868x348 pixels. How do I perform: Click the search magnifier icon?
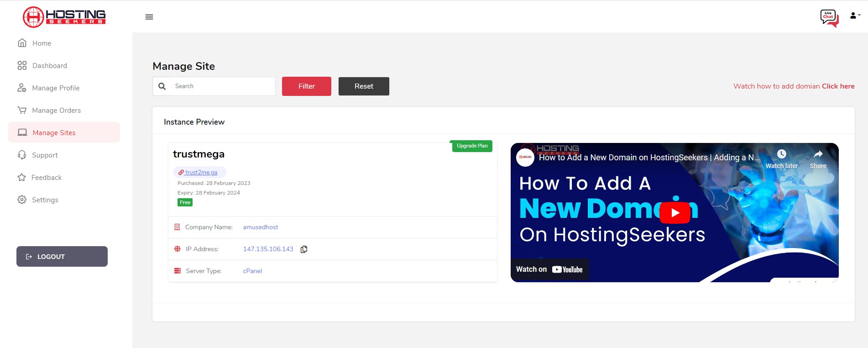click(162, 86)
